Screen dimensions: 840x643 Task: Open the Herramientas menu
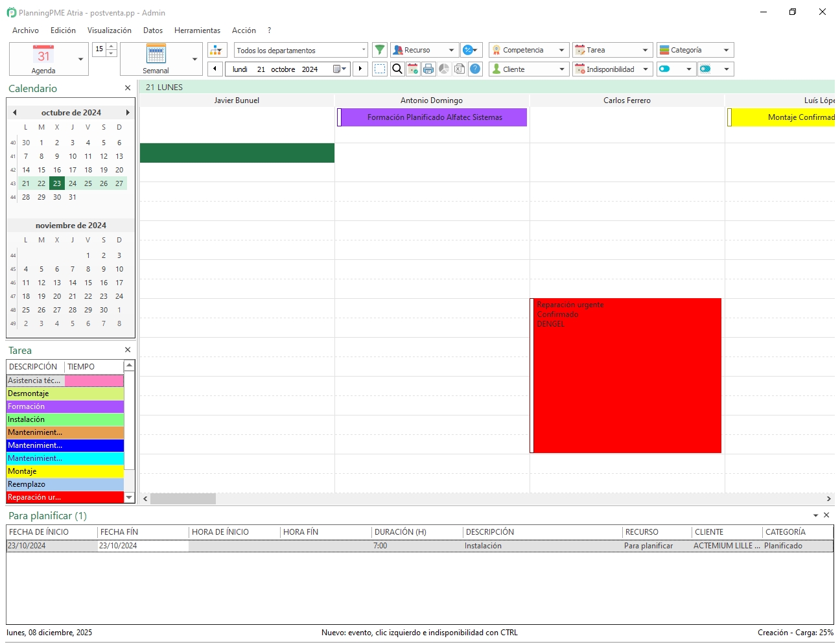[197, 30]
